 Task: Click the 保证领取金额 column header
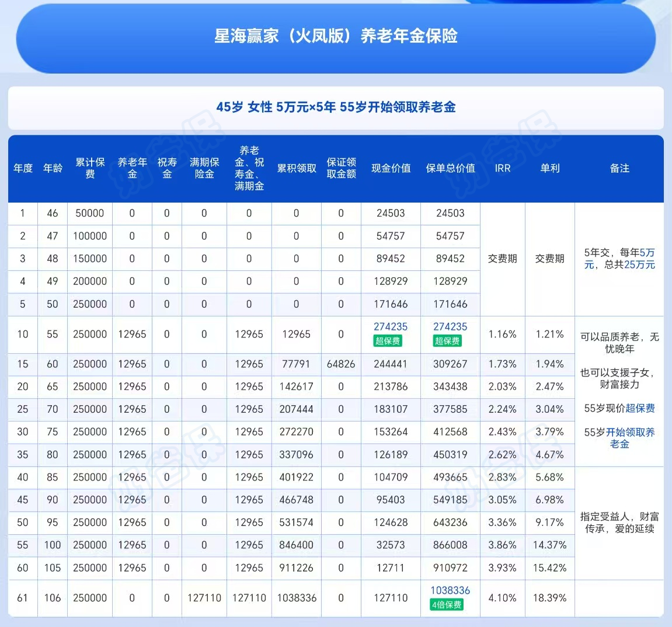(x=340, y=169)
